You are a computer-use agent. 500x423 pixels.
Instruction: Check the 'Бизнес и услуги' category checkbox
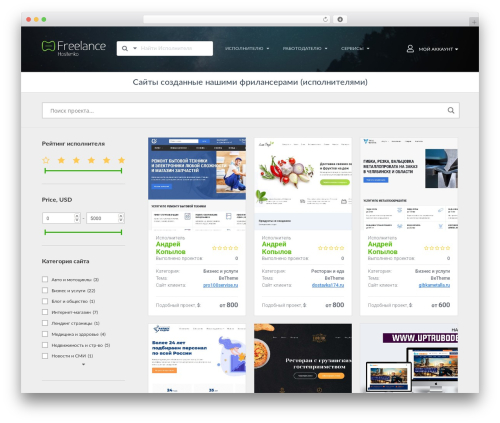coord(45,290)
